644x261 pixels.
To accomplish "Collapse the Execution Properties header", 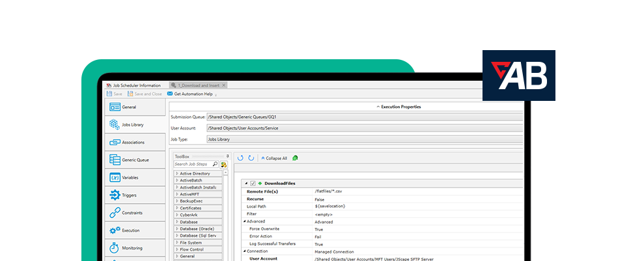I will tap(399, 107).
